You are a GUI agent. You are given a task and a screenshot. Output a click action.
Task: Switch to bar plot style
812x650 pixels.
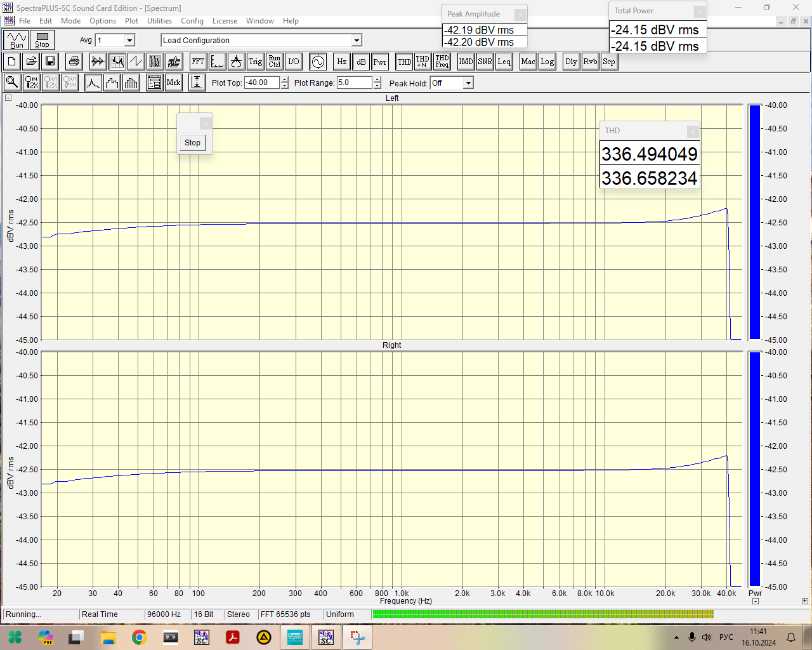point(131,83)
